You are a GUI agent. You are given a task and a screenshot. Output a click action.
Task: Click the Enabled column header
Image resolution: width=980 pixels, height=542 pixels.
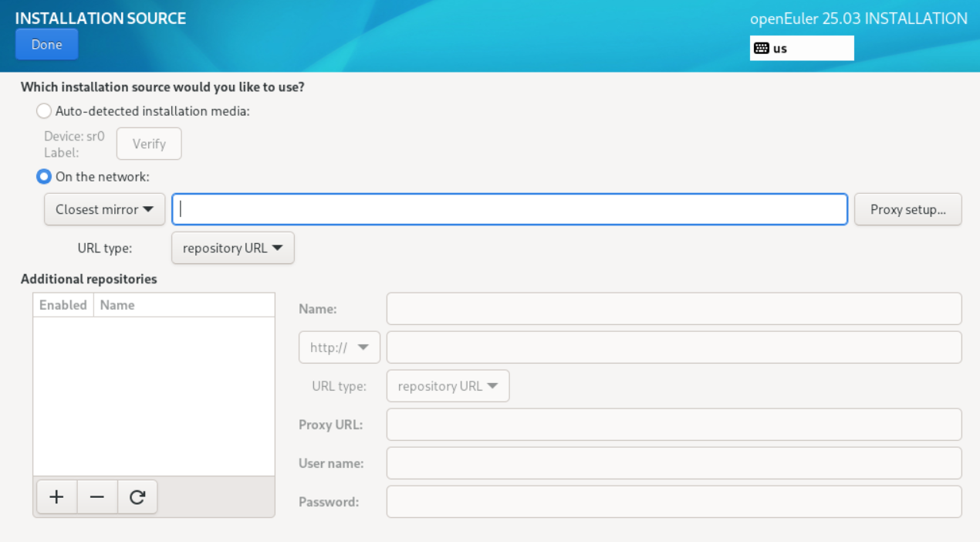tap(63, 305)
